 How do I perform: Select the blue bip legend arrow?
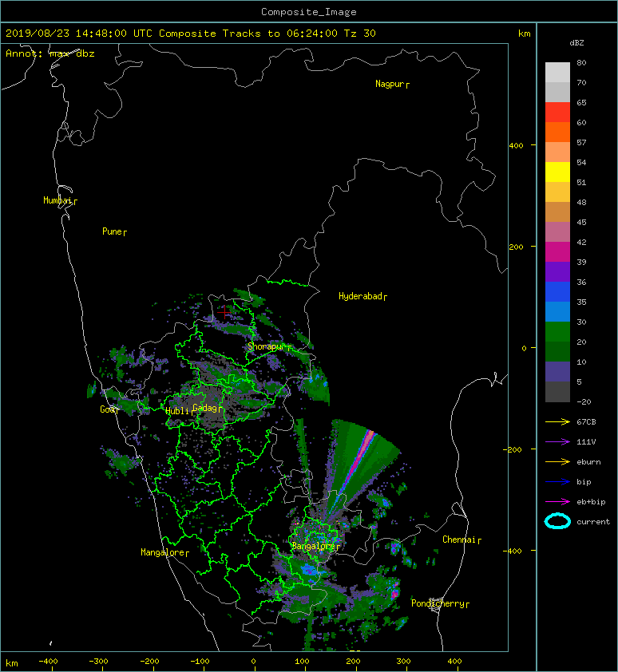[557, 482]
